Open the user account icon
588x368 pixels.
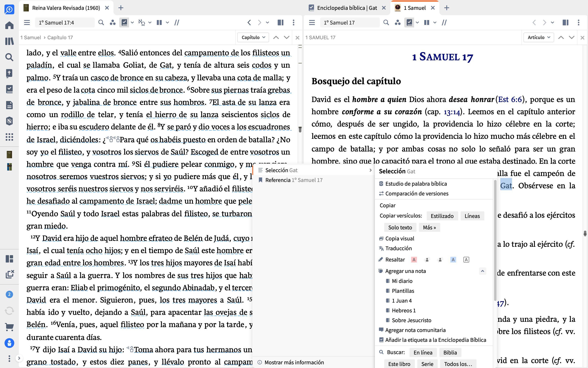click(9, 343)
